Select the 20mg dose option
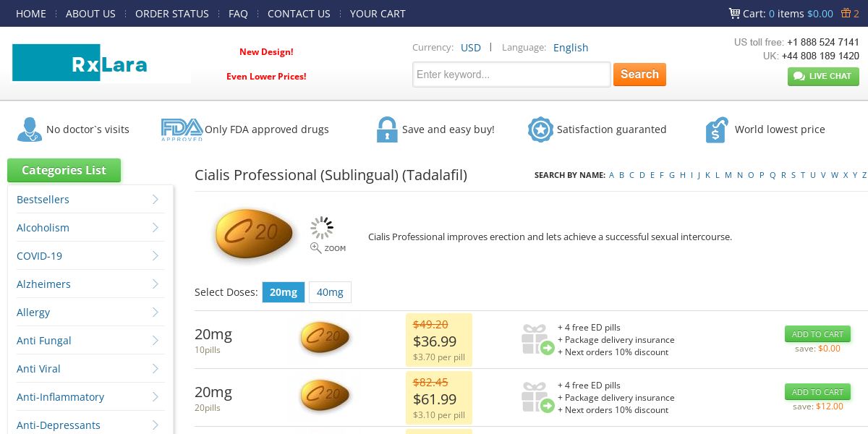 pyautogui.click(x=284, y=292)
